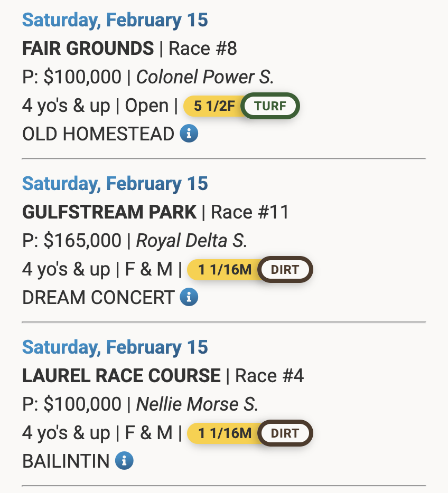The height and width of the screenshot is (493, 448).
Task: Select the 5 1/2F distance badge
Action: [213, 106]
